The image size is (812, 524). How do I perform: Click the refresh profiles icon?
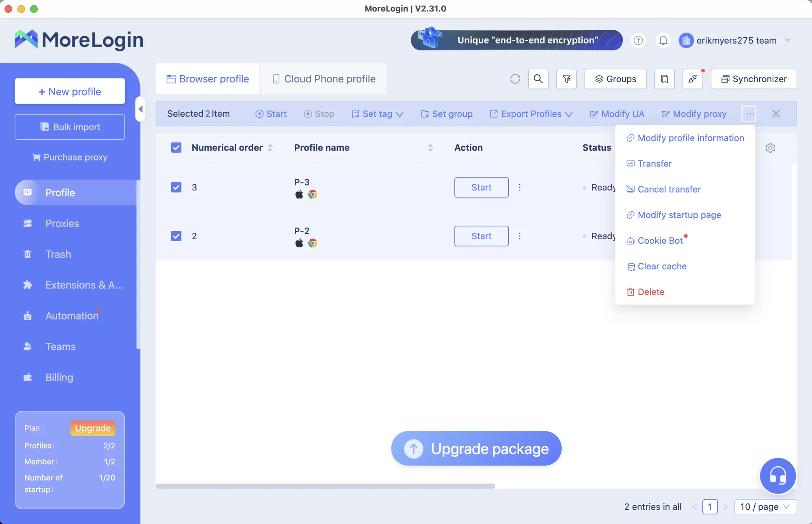pos(515,79)
